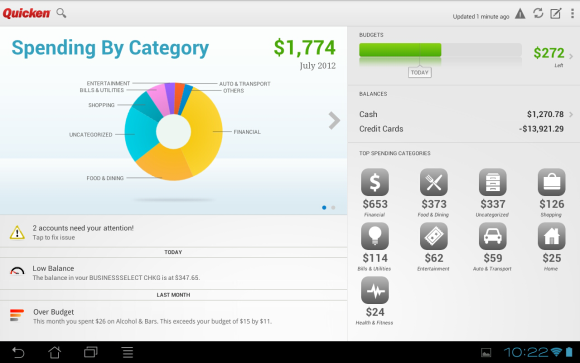
Task: Advance chart with the right chevron arrow
Action: [x=334, y=121]
